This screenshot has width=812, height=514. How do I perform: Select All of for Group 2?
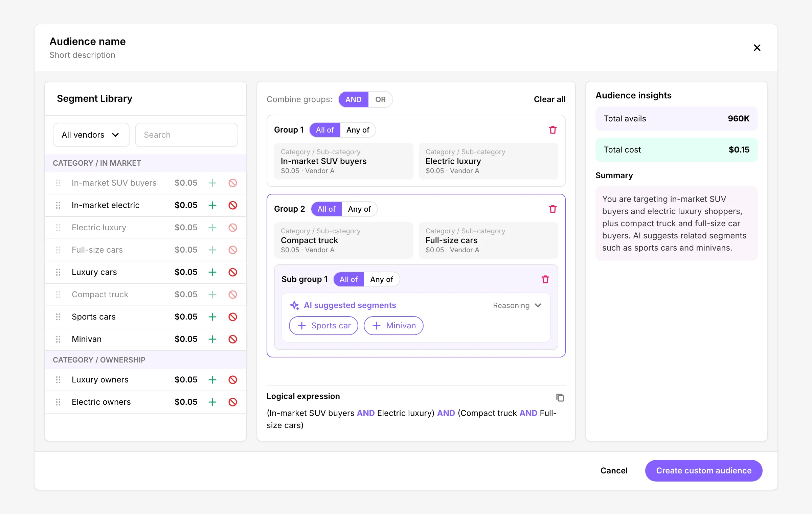coord(326,209)
